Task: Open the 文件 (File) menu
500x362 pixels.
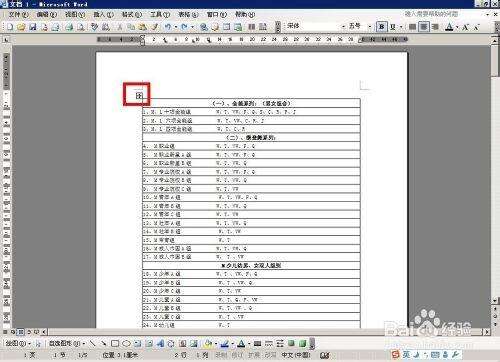Action: (19, 15)
